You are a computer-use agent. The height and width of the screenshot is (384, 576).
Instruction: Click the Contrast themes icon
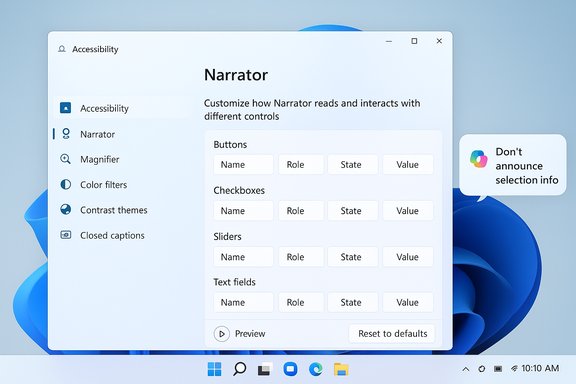click(x=65, y=209)
